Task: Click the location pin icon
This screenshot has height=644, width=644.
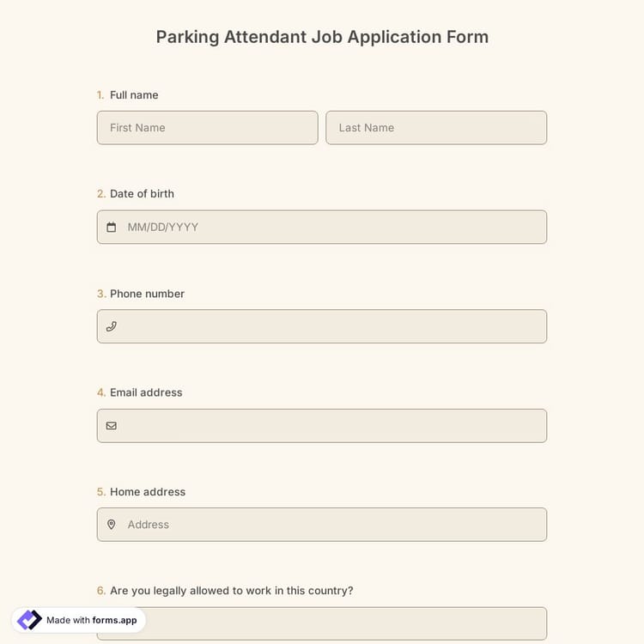Action: point(111,525)
